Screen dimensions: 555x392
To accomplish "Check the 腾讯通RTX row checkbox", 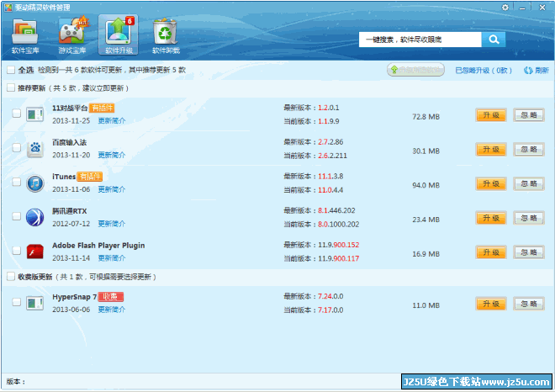I will click(16, 216).
